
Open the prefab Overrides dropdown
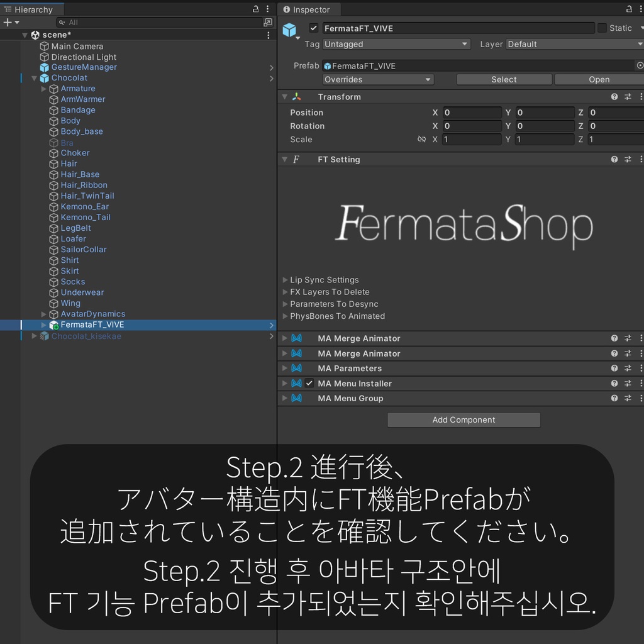377,79
